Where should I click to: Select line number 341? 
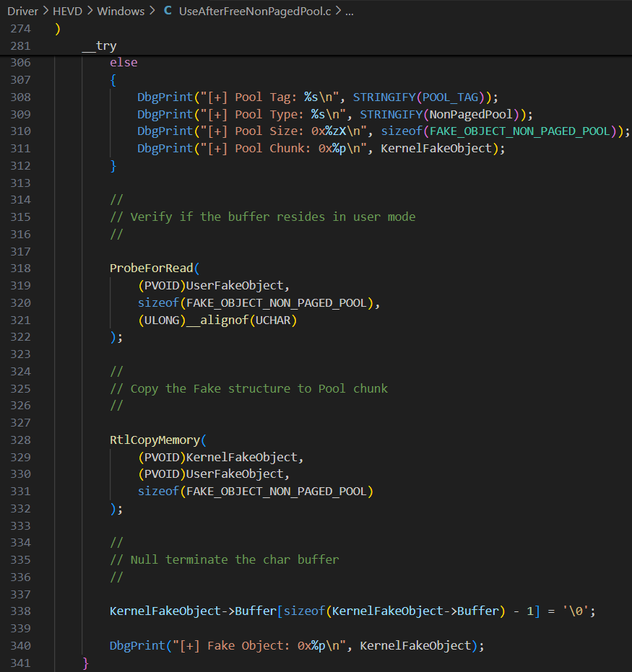[20, 663]
